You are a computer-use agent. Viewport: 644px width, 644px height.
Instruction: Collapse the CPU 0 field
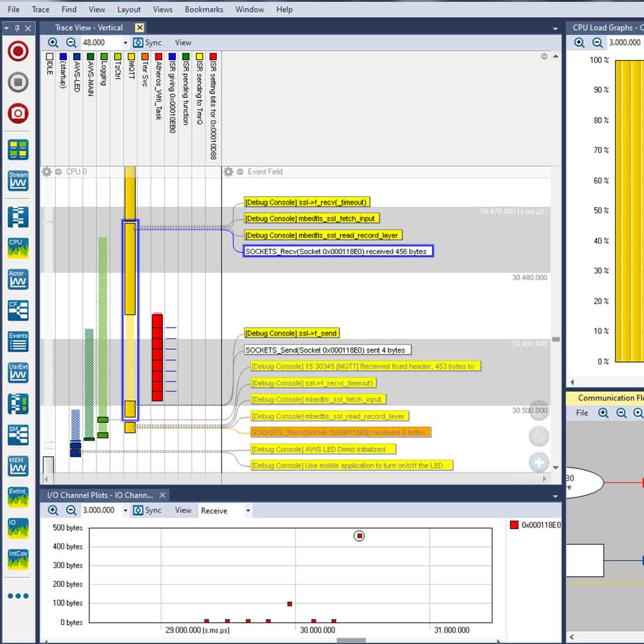[58, 172]
